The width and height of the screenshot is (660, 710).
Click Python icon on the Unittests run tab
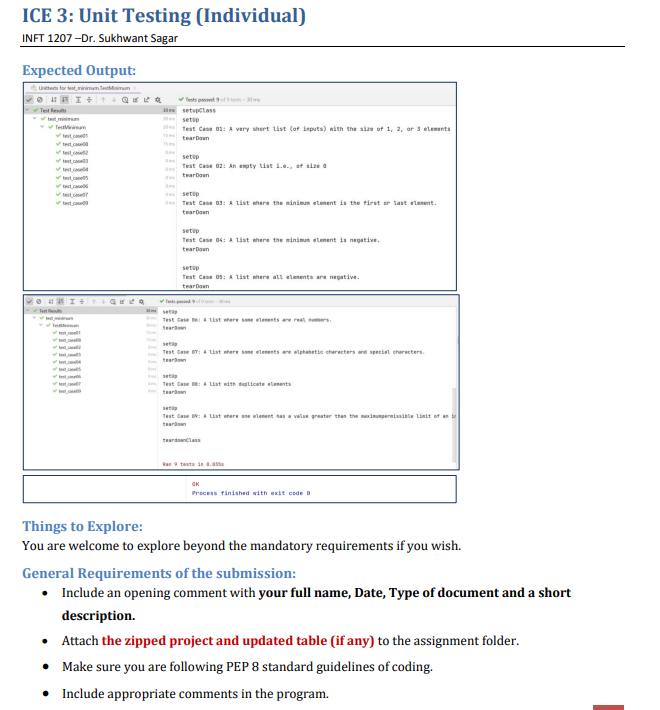pyautogui.click(x=34, y=88)
